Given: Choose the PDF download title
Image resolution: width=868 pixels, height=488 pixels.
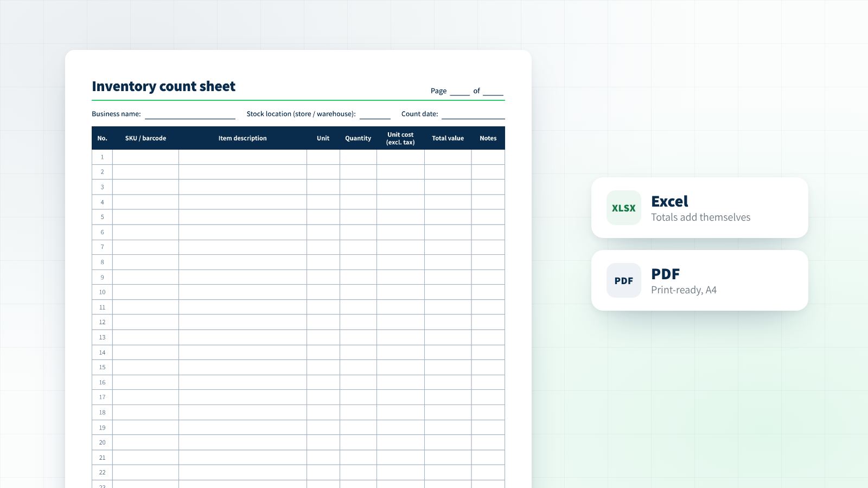Looking at the screenshot, I should (x=665, y=274).
